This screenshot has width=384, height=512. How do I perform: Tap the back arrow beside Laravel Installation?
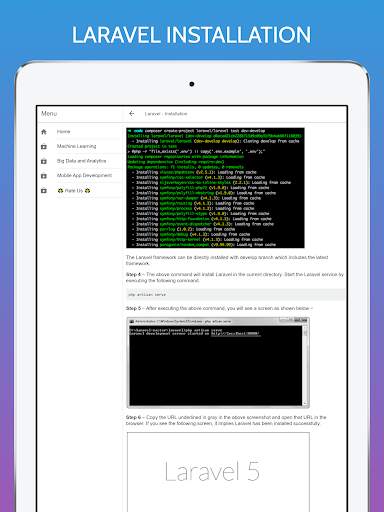[x=132, y=114]
